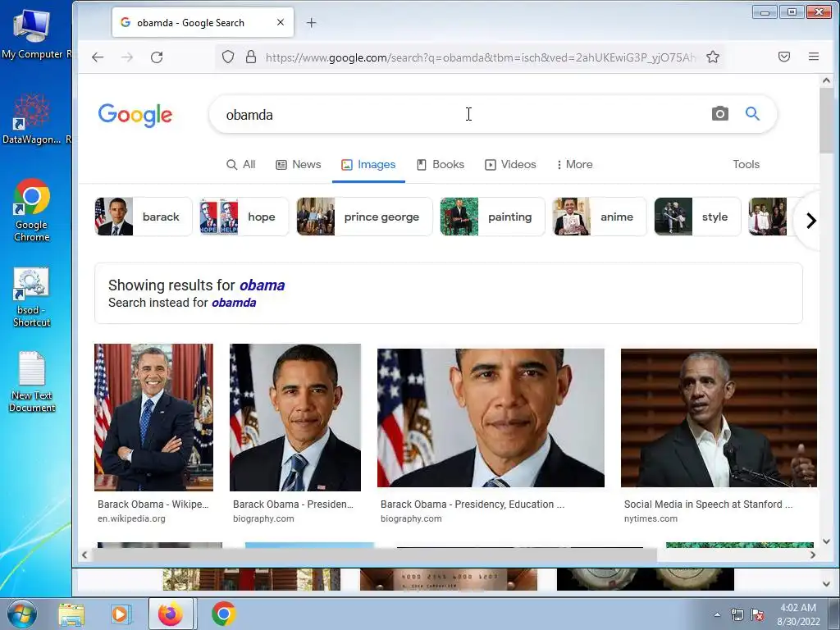
Task: Select the anime suggestion chip
Action: pyautogui.click(x=599, y=217)
